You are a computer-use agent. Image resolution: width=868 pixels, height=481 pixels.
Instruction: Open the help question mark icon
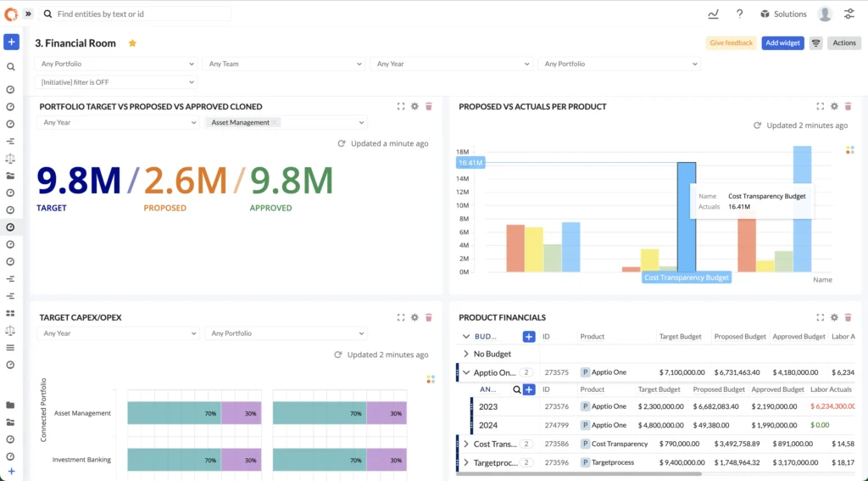click(739, 14)
